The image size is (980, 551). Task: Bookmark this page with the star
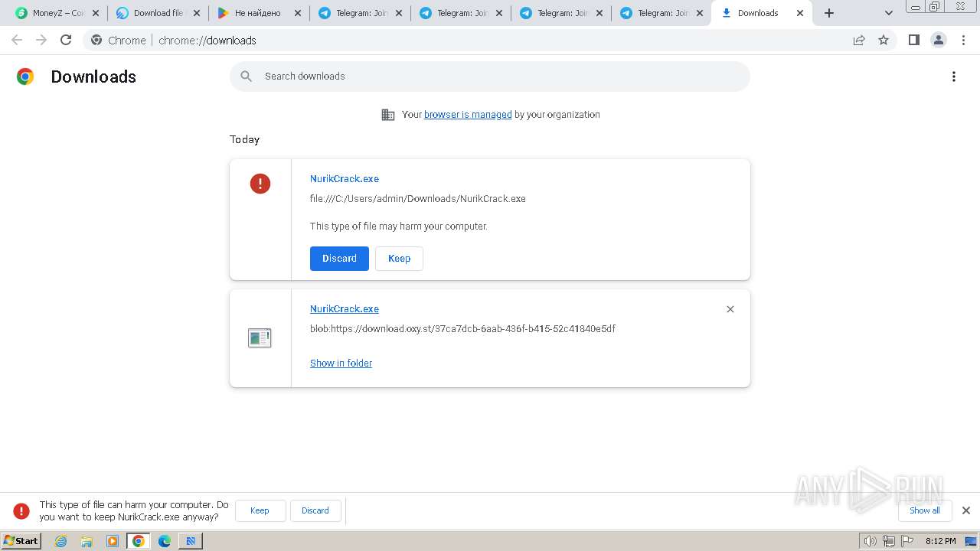click(884, 40)
